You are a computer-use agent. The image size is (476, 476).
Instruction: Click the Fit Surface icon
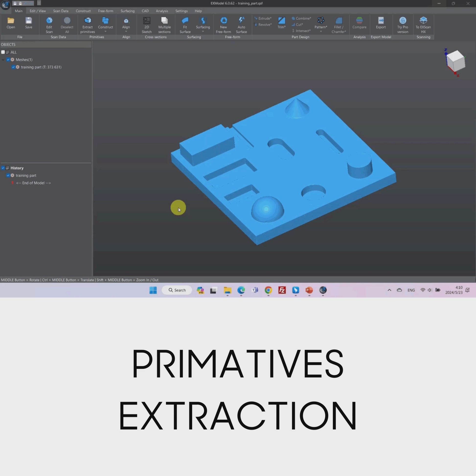185,21
